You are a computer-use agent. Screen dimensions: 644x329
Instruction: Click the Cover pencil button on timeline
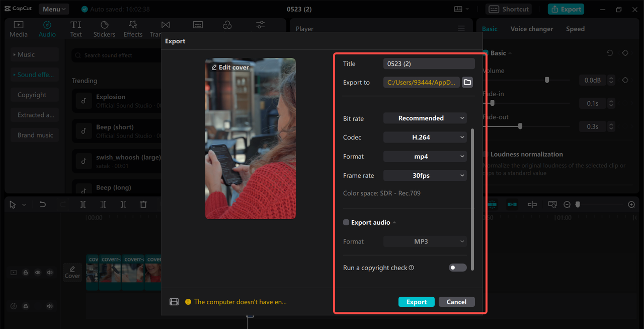(72, 272)
